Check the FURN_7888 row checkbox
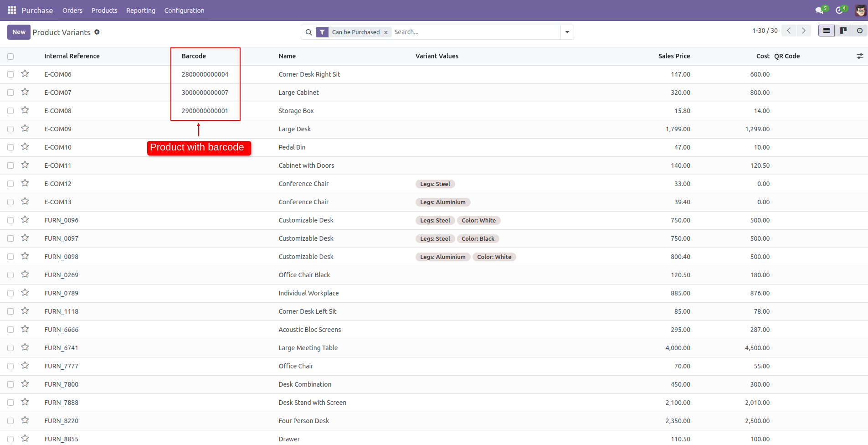This screenshot has height=445, width=868. point(10,403)
